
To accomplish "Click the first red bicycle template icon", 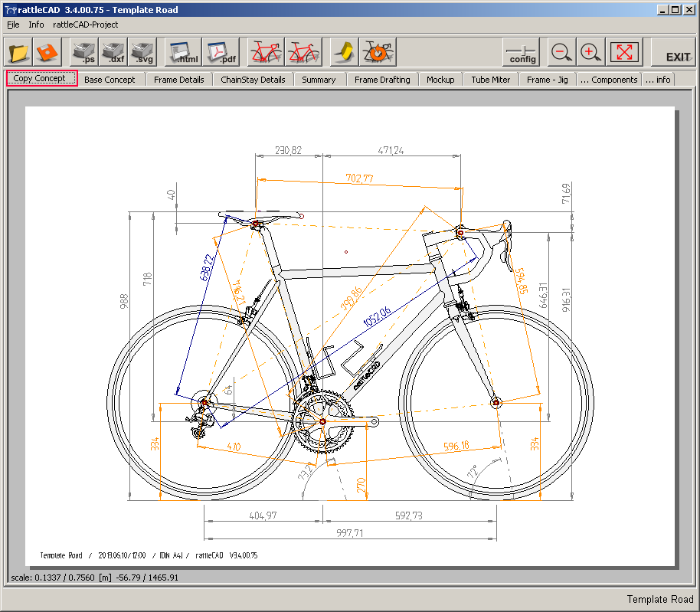I will pos(266,52).
